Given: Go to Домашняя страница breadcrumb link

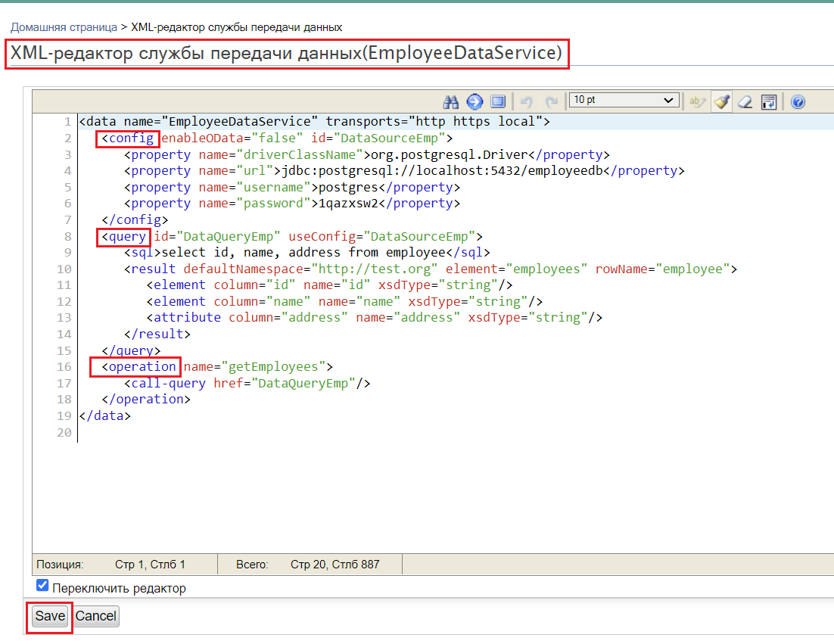Looking at the screenshot, I should pos(64,27).
